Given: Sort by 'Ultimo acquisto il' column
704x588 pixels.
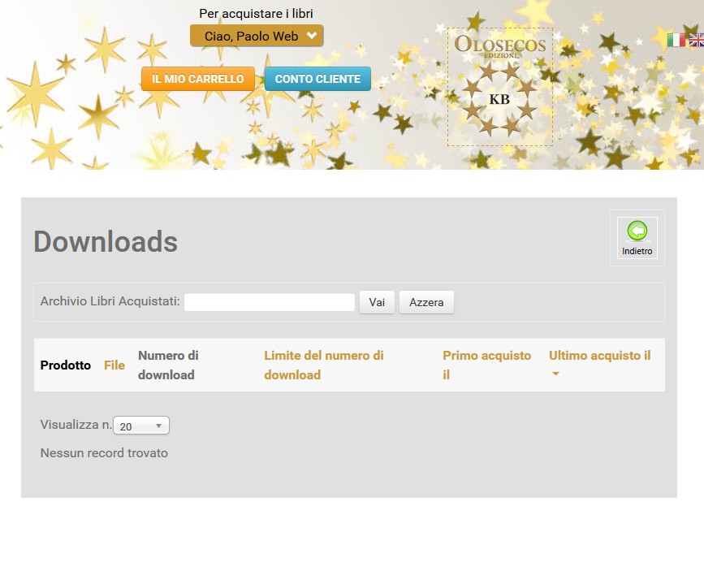Looking at the screenshot, I should [x=599, y=356].
